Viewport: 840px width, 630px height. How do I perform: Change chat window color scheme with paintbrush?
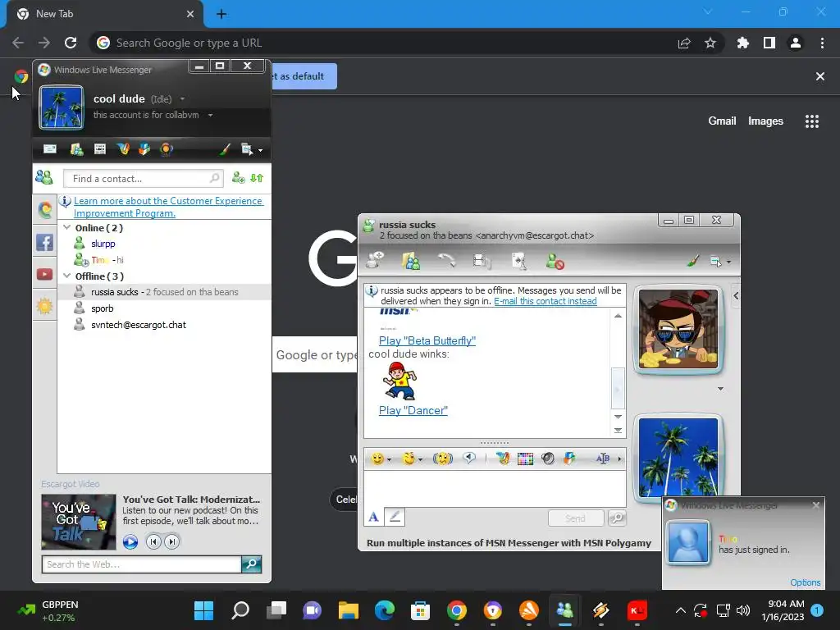click(x=693, y=261)
